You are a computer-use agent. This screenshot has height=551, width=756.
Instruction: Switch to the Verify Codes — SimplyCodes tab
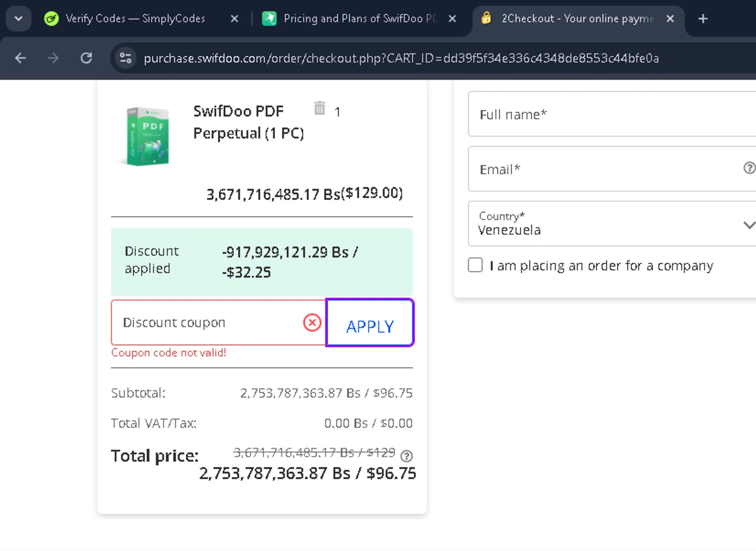click(135, 19)
